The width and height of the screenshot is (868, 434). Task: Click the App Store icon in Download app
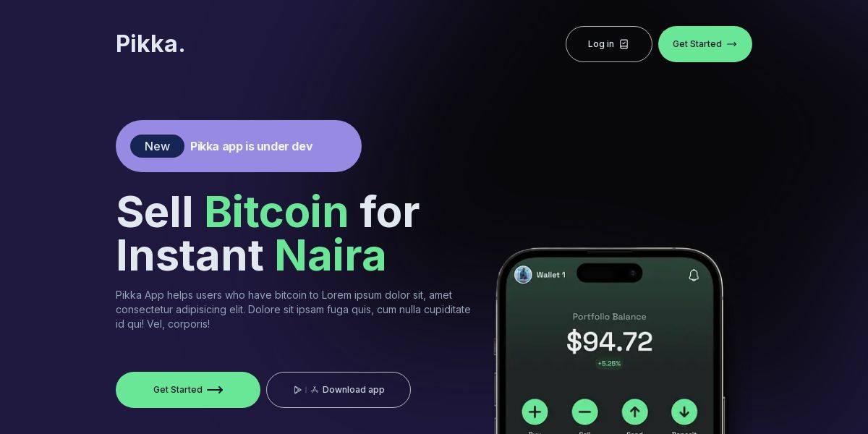[x=315, y=390]
